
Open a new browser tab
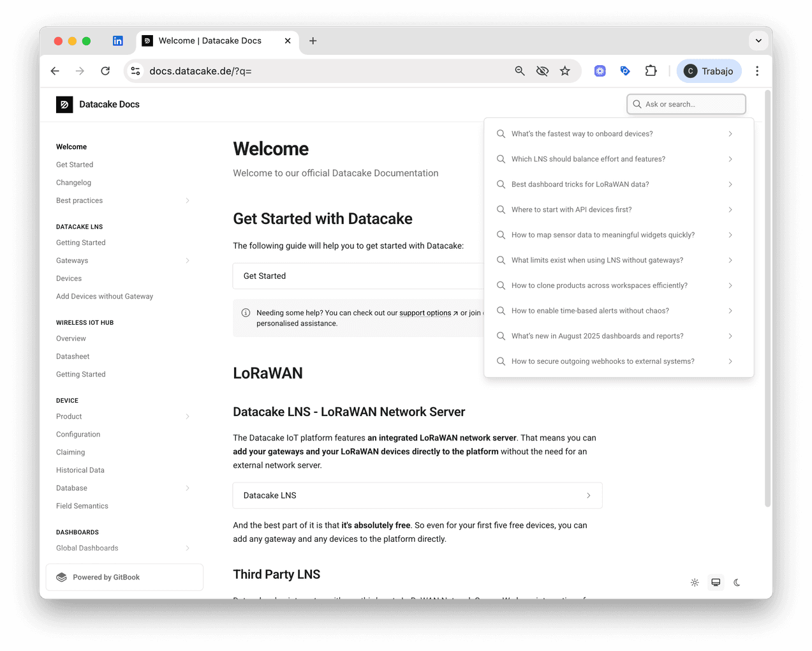[x=313, y=41]
